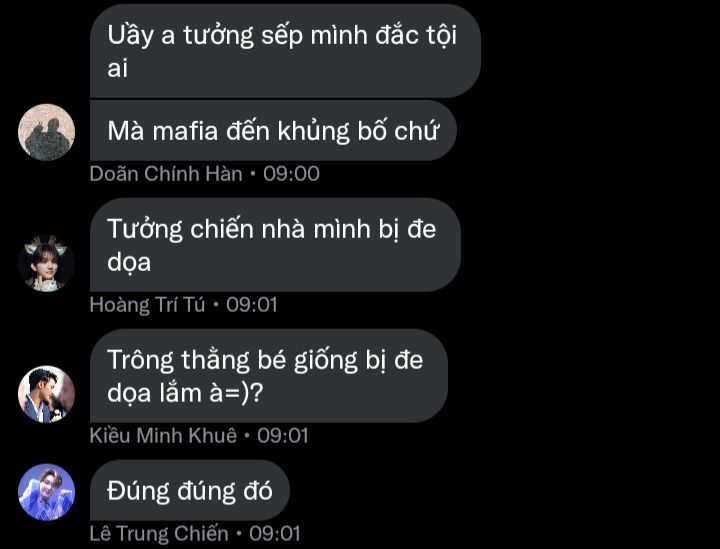Open sender name Doãn Chính Hàn
Viewport: 720px width, 549px height.
point(166,174)
